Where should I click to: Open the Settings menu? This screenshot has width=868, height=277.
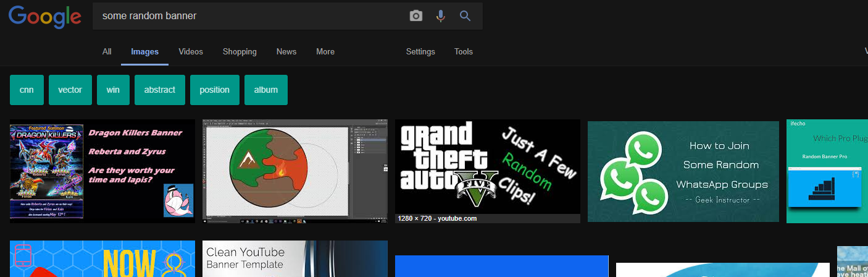click(420, 52)
